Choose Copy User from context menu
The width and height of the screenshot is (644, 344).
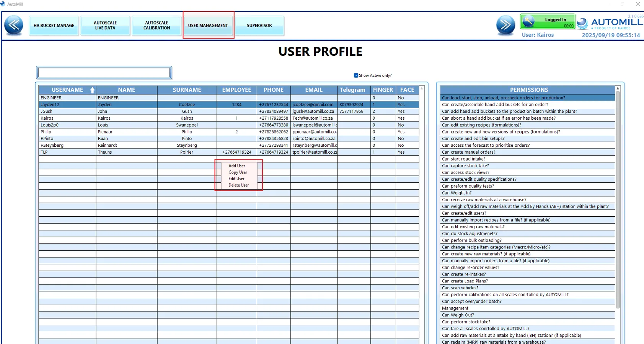(x=238, y=172)
